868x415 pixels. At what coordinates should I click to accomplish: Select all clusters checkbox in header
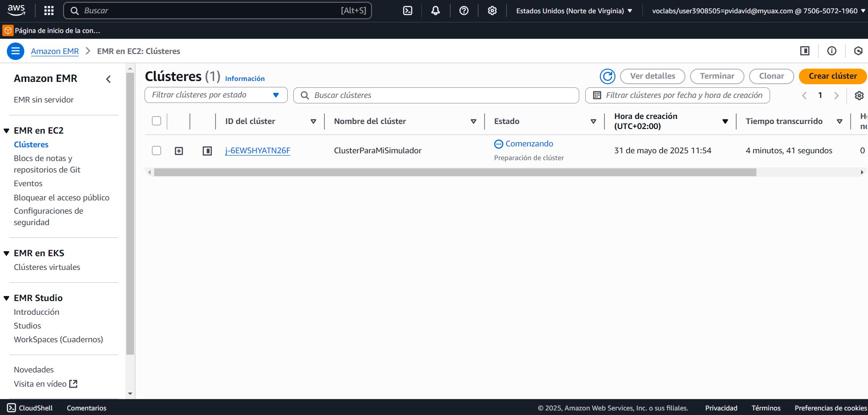tap(156, 121)
